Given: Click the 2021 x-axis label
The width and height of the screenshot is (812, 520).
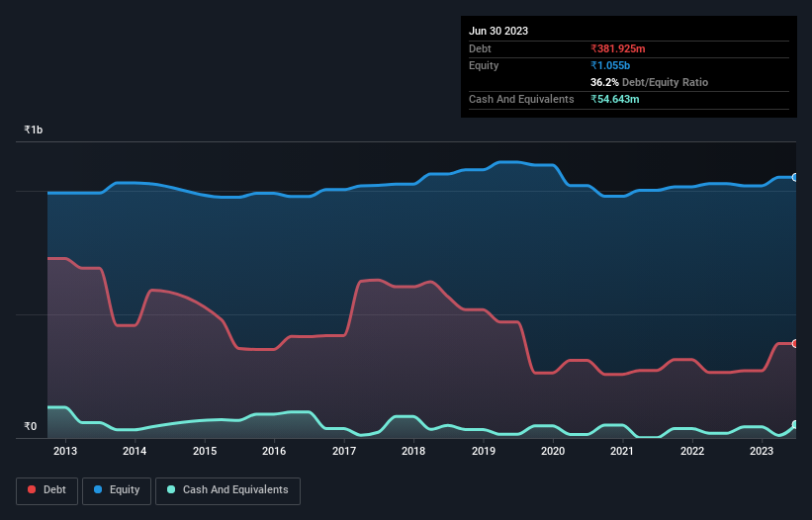Looking at the screenshot, I should [x=622, y=451].
